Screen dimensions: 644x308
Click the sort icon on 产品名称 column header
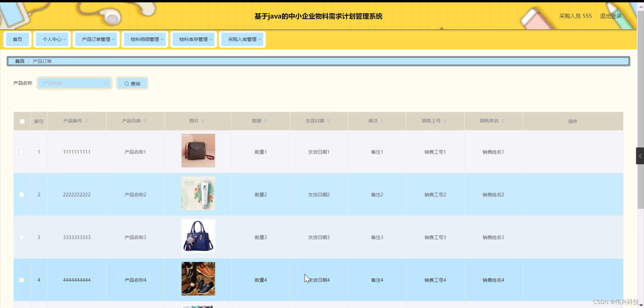coord(145,121)
